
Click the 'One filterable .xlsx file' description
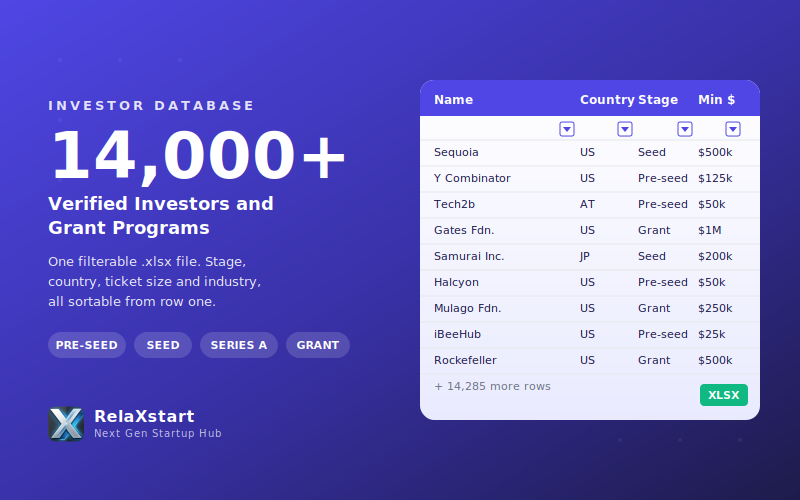click(x=155, y=282)
